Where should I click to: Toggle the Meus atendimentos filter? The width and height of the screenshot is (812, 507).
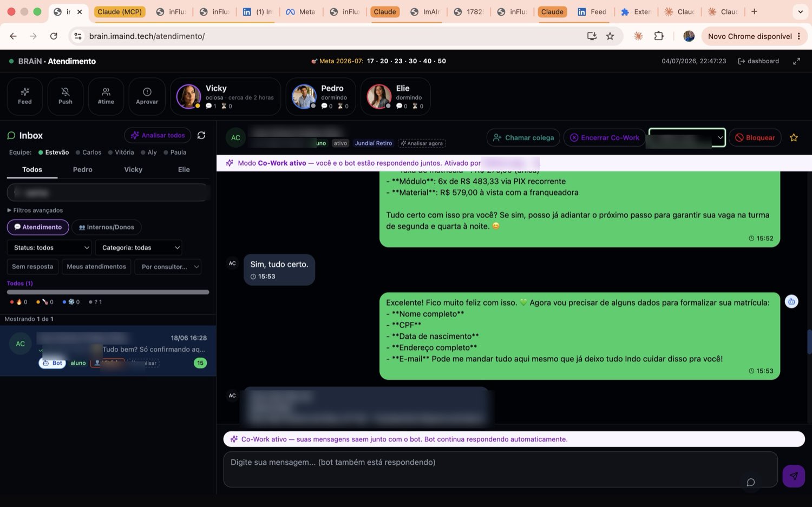point(96,267)
